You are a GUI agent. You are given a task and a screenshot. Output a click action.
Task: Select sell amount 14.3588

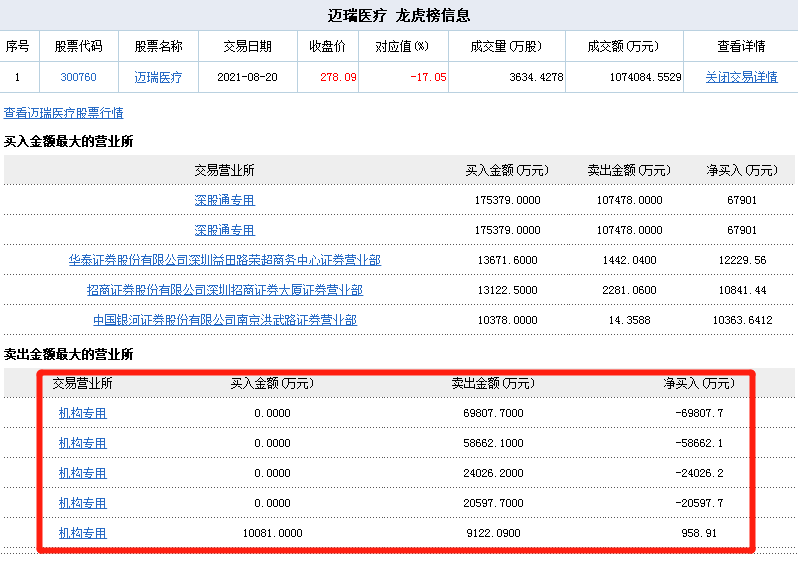pyautogui.click(x=630, y=320)
